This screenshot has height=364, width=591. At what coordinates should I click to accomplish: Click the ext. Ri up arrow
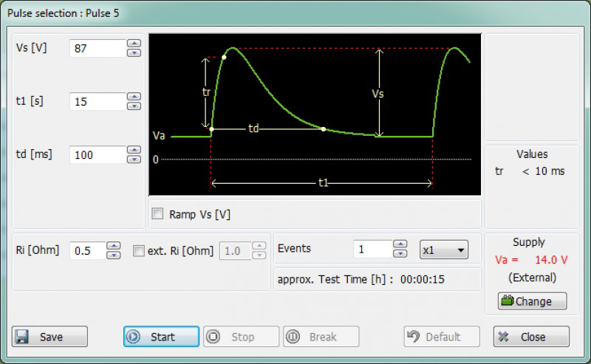pyautogui.click(x=259, y=246)
